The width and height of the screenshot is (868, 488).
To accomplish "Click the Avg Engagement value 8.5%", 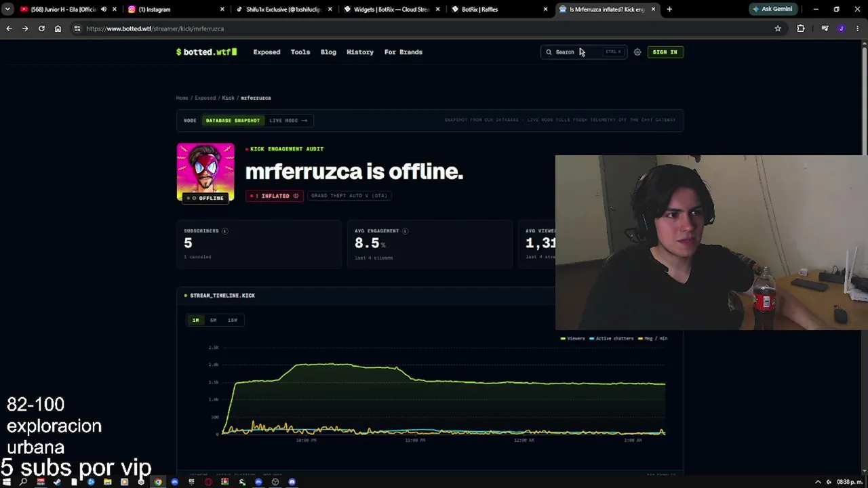I will [370, 243].
